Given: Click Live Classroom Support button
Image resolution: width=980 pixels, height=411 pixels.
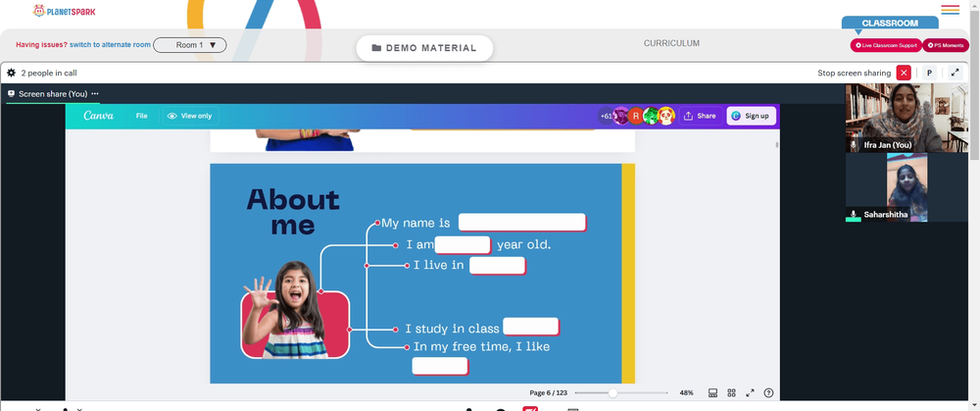Looking at the screenshot, I should (886, 45).
